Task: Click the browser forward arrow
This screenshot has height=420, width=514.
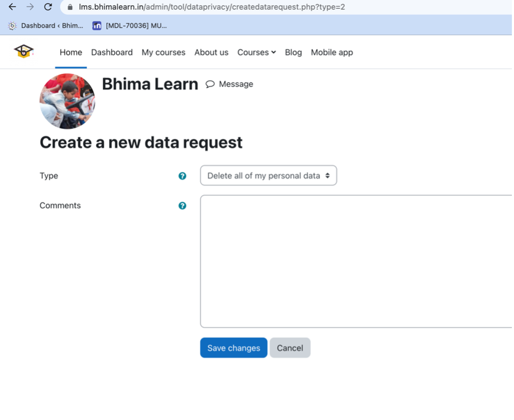Action: pyautogui.click(x=30, y=7)
